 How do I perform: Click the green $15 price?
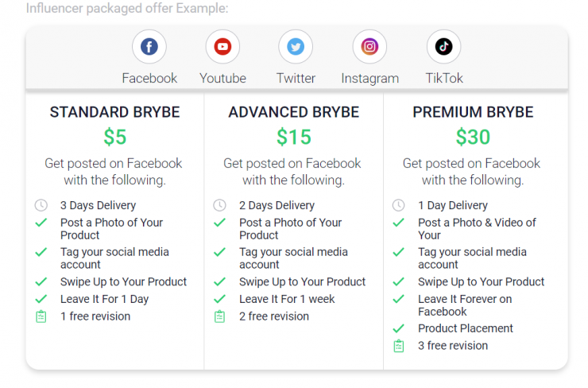pyautogui.click(x=294, y=137)
